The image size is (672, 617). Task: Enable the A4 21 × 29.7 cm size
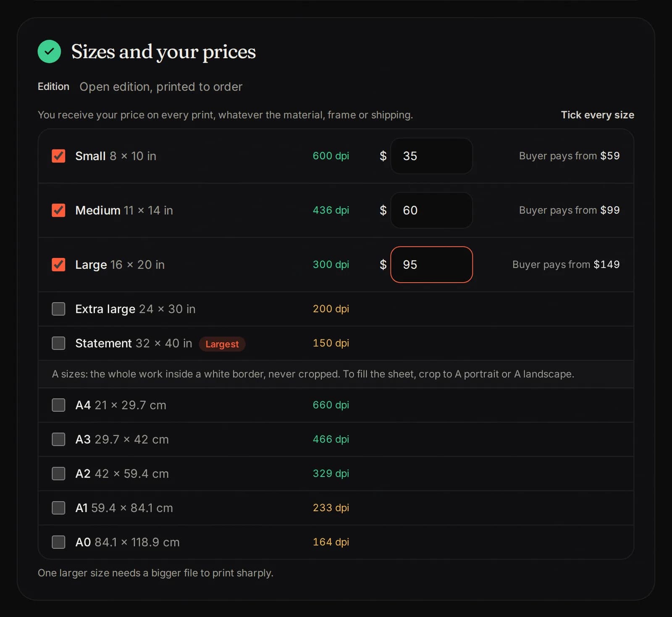(x=58, y=405)
